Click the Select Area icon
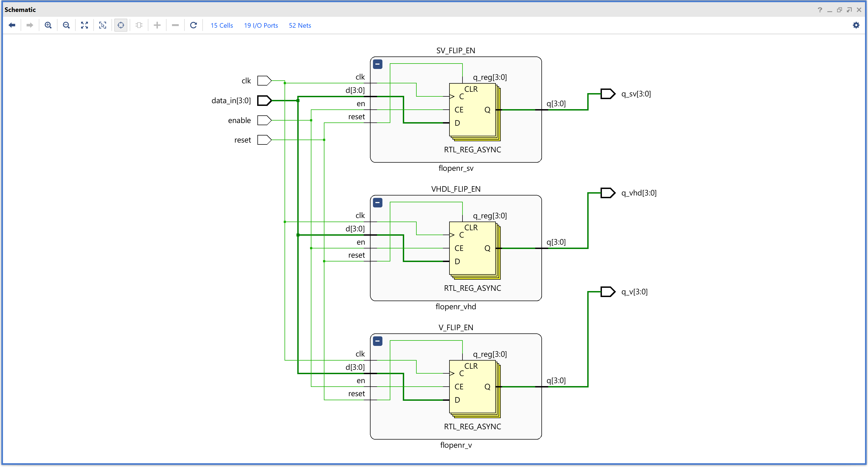Viewport: 868px width, 467px height. (x=103, y=25)
